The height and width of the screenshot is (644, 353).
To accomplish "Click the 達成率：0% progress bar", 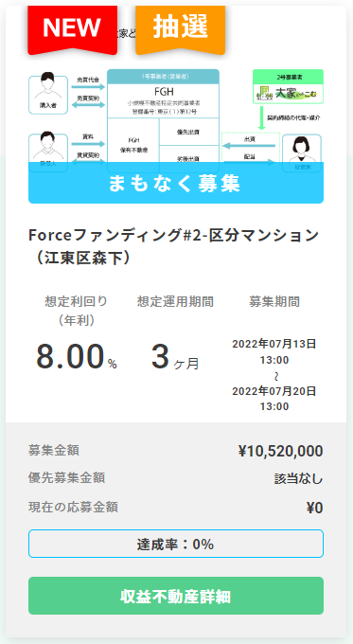I will coord(176,544).
